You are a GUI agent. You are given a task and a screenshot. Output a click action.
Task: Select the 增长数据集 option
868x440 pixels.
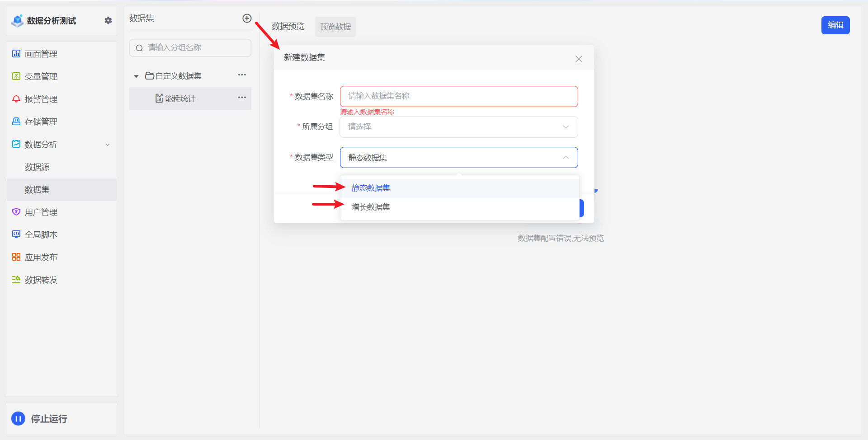click(x=371, y=207)
